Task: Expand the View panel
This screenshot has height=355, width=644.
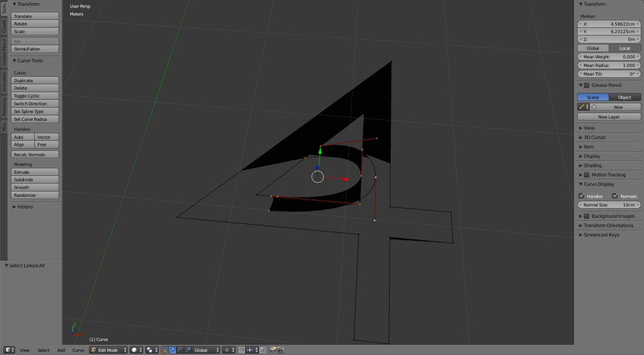Action: point(589,128)
